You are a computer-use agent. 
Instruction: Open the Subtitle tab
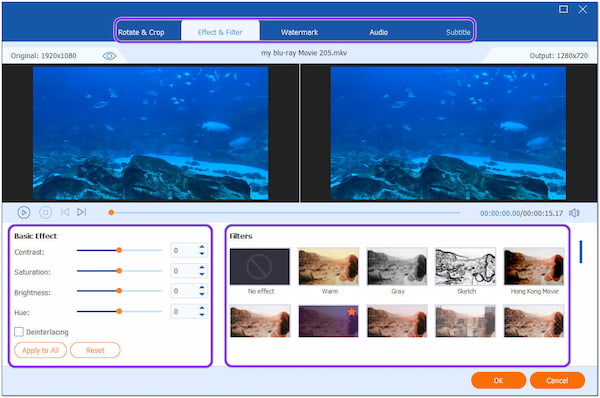point(458,32)
